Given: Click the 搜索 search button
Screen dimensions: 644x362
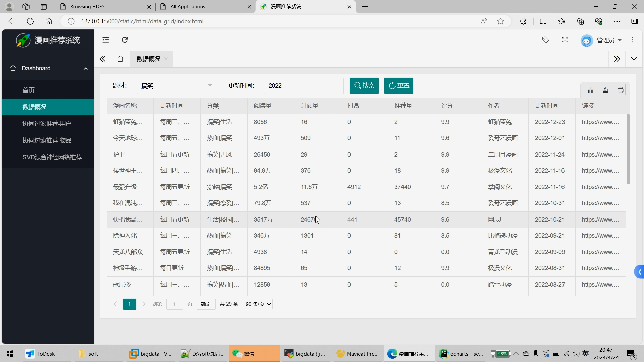Looking at the screenshot, I should coord(364,86).
